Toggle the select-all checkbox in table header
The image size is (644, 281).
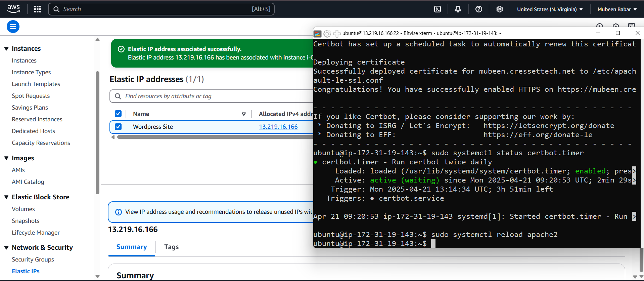click(x=118, y=114)
